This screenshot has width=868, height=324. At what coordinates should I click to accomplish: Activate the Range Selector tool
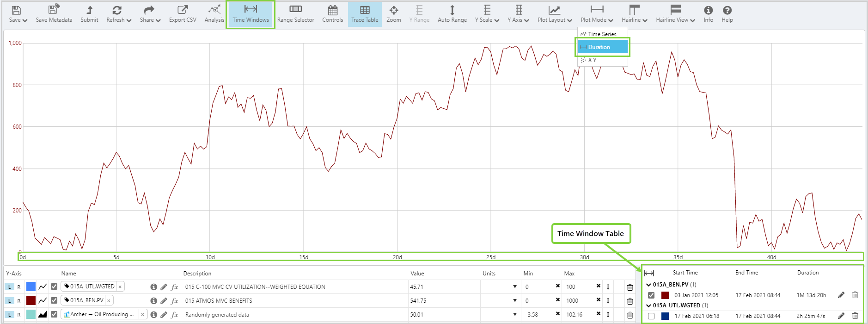(295, 14)
